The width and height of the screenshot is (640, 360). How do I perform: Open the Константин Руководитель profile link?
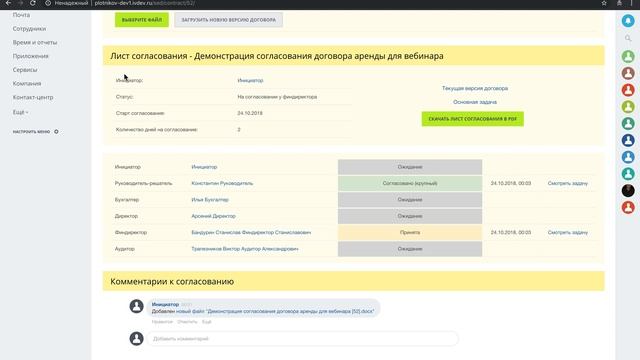222,183
